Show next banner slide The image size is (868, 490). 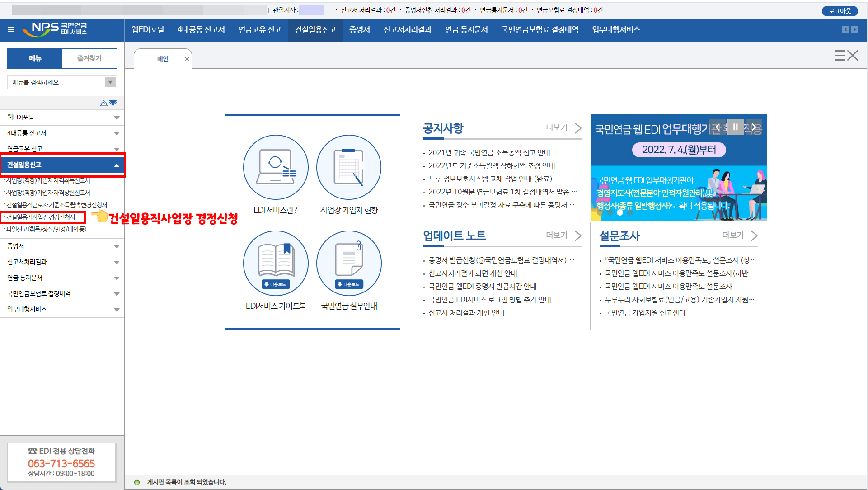(754, 127)
